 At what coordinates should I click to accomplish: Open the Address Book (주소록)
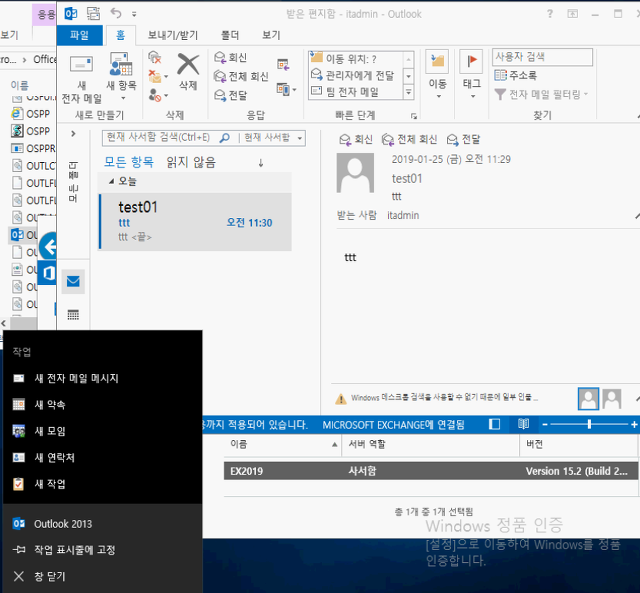coord(516,75)
